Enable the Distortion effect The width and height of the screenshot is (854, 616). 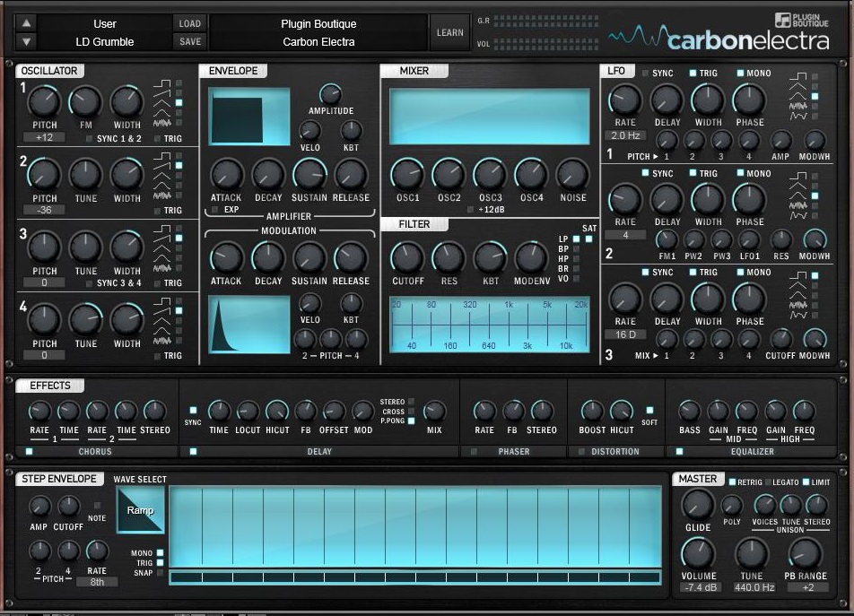581,451
